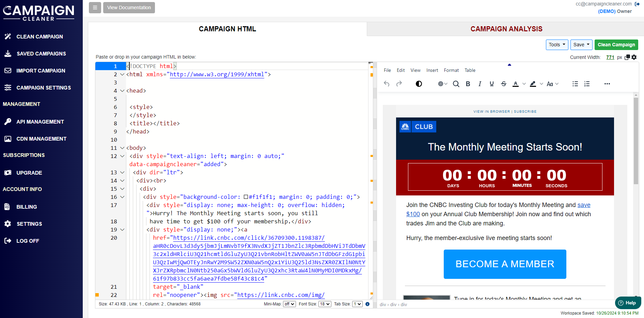Switch to the Campaign HTML tab
Viewport: 644px width, 318px height.
pyautogui.click(x=227, y=29)
